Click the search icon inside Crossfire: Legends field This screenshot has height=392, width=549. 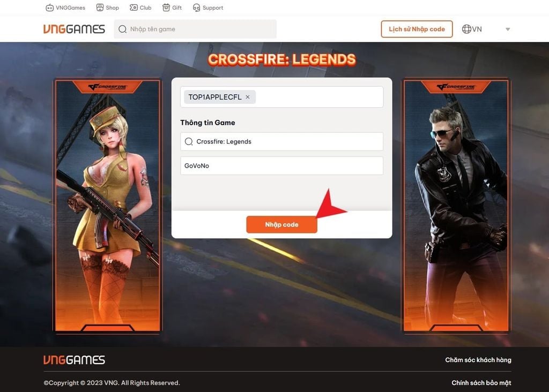189,141
